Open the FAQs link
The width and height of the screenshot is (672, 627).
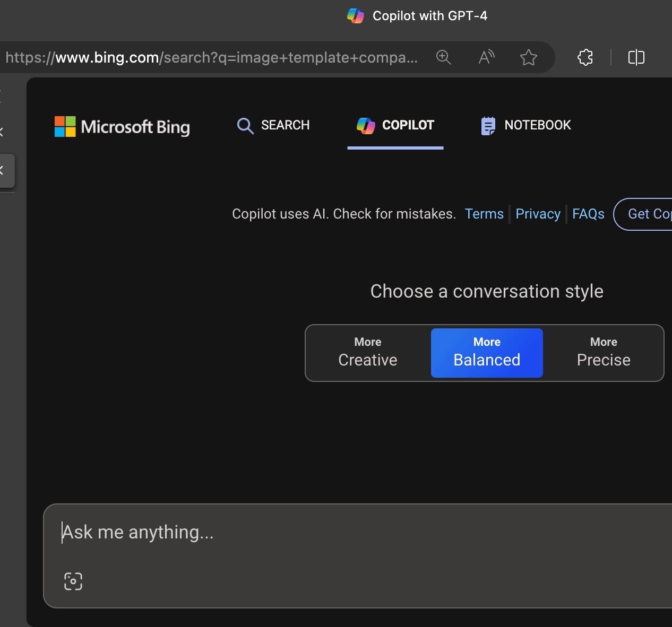click(588, 214)
